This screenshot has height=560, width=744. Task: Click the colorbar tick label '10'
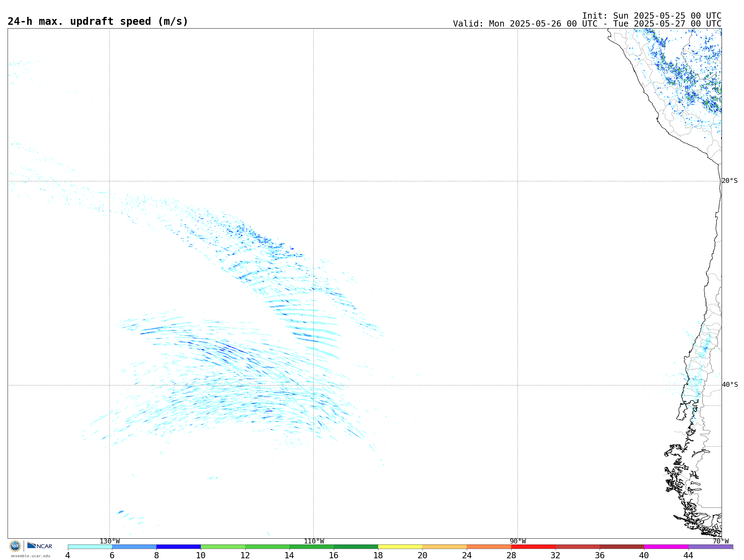pos(201,555)
